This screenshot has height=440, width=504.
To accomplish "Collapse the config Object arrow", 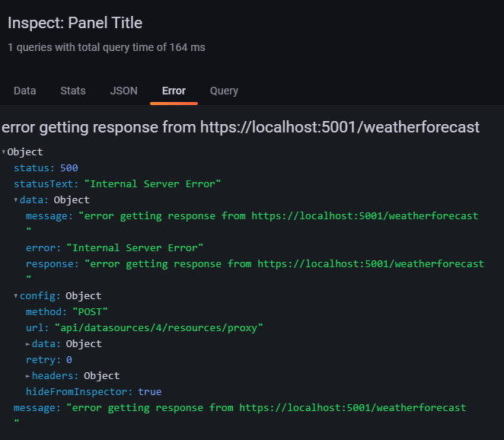I will (x=16, y=295).
